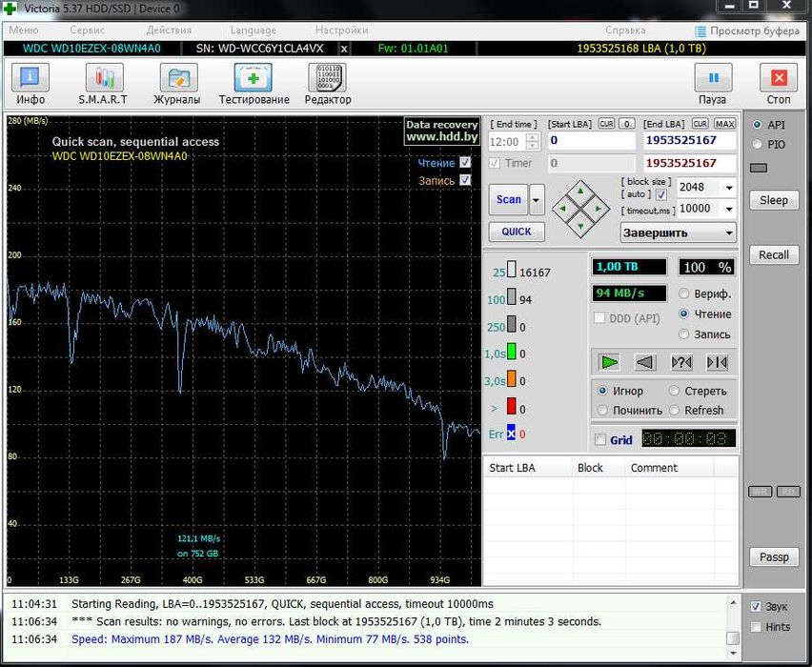Toggle the Звук sound checkbox
The image size is (812, 667).
[756, 607]
